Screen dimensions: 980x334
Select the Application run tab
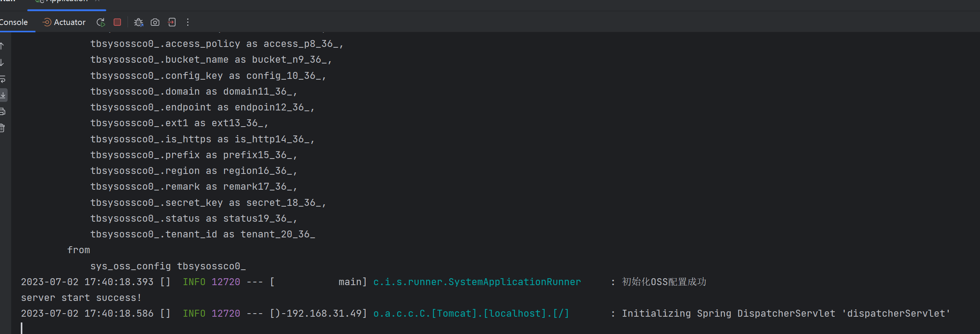click(65, 2)
